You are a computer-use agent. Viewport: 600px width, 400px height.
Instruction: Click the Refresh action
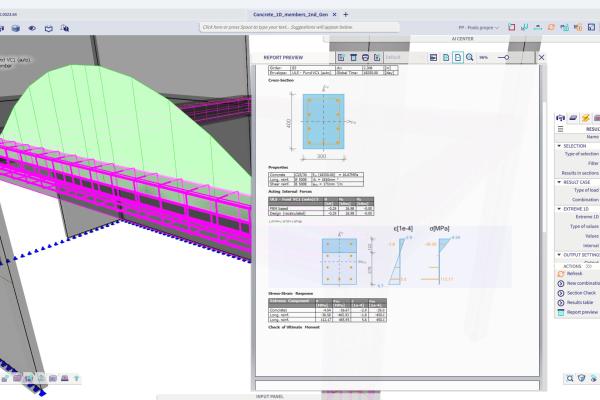pyautogui.click(x=577, y=274)
